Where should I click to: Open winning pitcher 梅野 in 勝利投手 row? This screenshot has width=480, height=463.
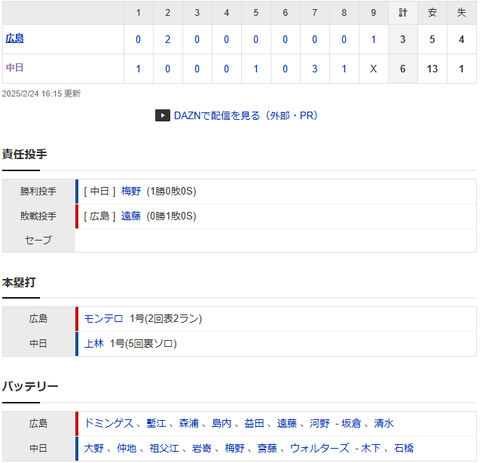(131, 191)
